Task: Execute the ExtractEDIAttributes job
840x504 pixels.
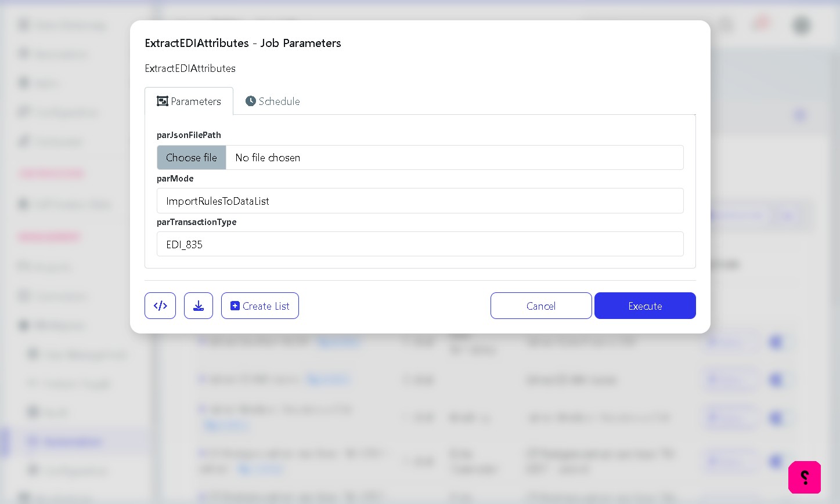Action: coord(645,306)
